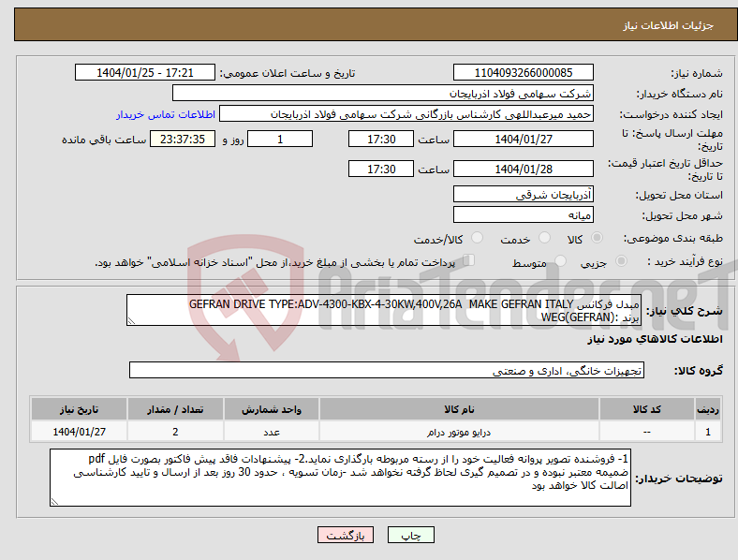
Task: Click the response deadline date 1404/01/27 field
Action: click(x=524, y=139)
